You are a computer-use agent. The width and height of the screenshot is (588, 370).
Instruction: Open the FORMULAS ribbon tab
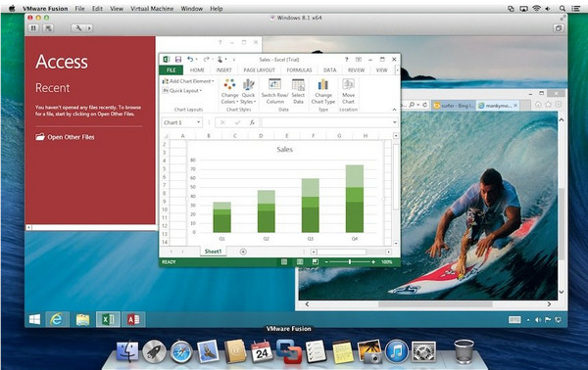click(x=299, y=70)
